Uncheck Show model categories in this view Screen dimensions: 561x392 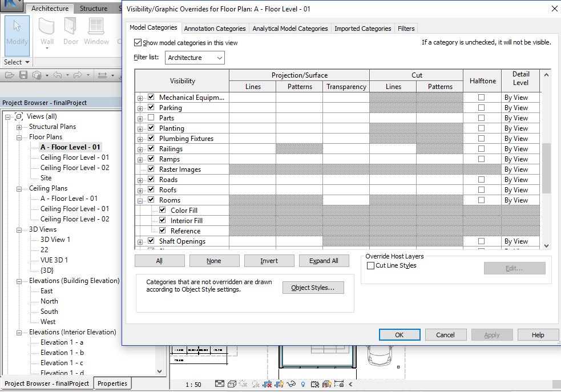pyautogui.click(x=138, y=43)
